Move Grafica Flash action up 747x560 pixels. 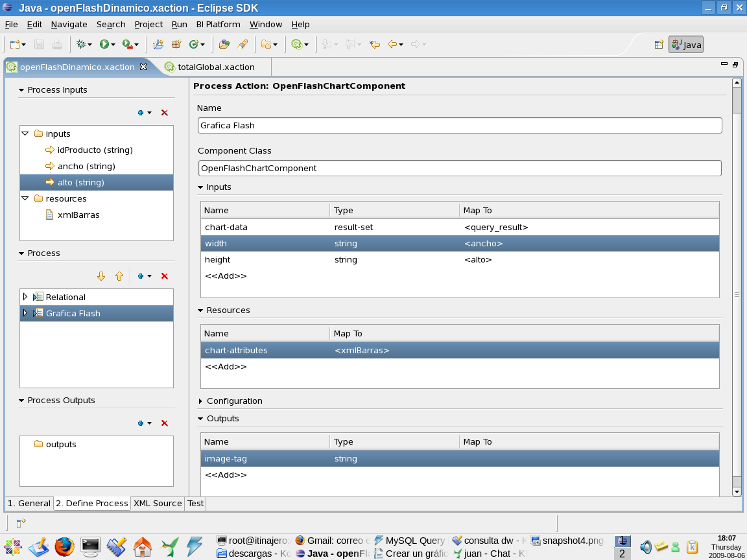click(x=119, y=276)
